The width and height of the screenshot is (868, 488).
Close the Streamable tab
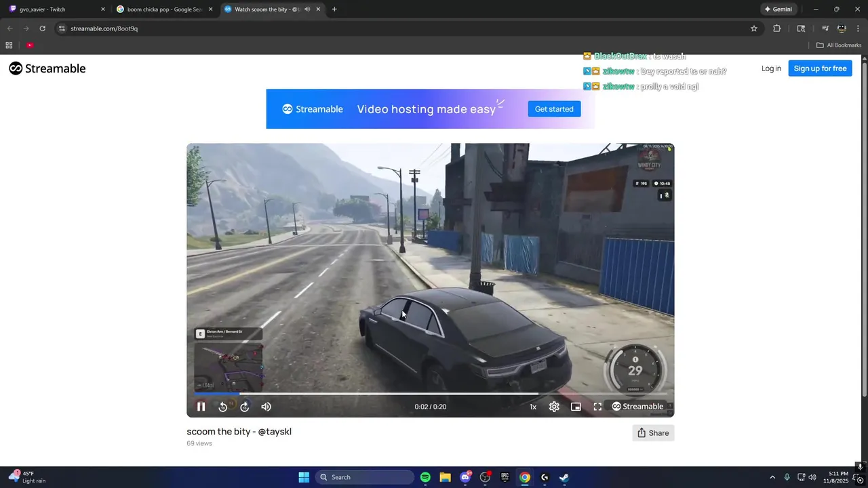(x=318, y=9)
